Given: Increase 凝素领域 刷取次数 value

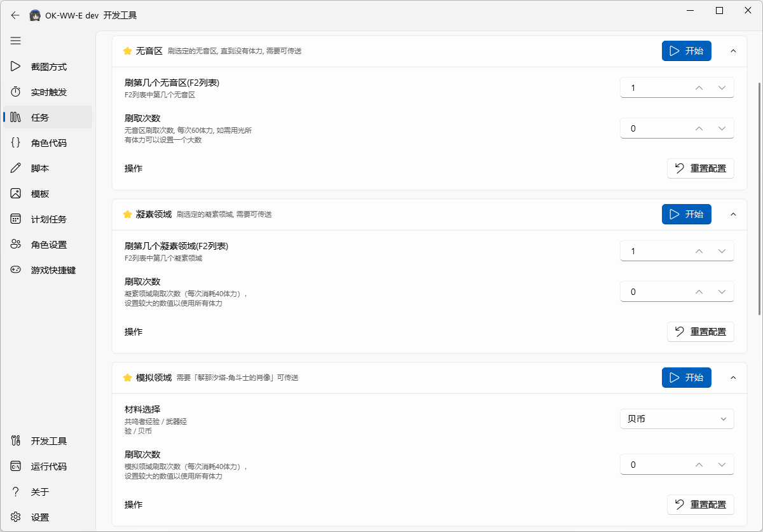Looking at the screenshot, I should [699, 292].
